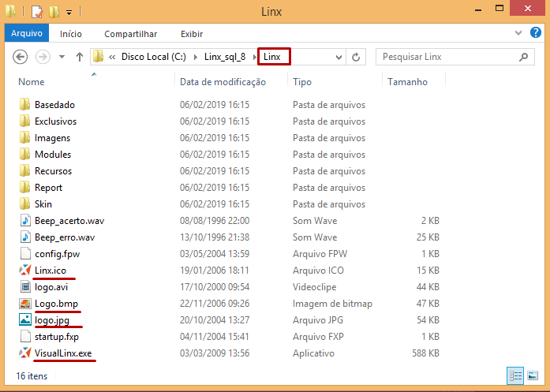Viewport: 550px width, 392px height.
Task: Show hidden breadcrumb path chevrons
Action: pyautogui.click(x=112, y=57)
